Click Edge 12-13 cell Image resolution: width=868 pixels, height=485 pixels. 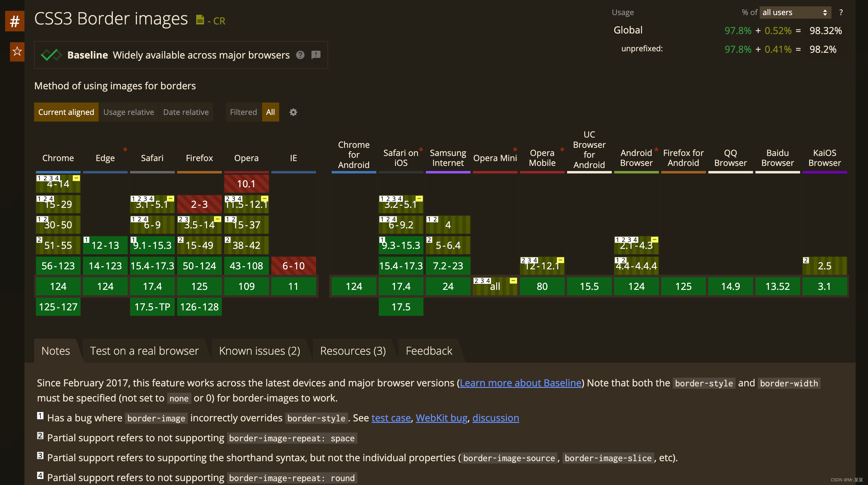point(105,246)
